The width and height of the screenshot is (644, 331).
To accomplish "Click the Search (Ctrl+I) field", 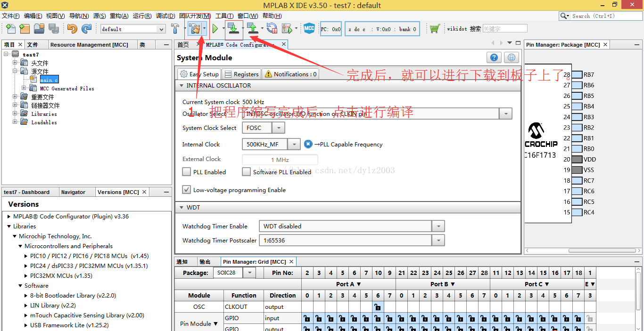I will [x=605, y=16].
